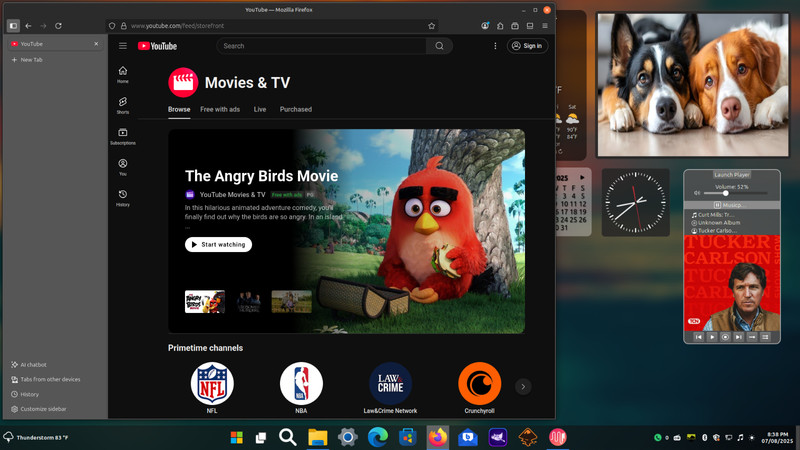Image resolution: width=800 pixels, height=450 pixels.
Task: Launch Microsoft Edge from the taskbar
Action: coord(378,437)
